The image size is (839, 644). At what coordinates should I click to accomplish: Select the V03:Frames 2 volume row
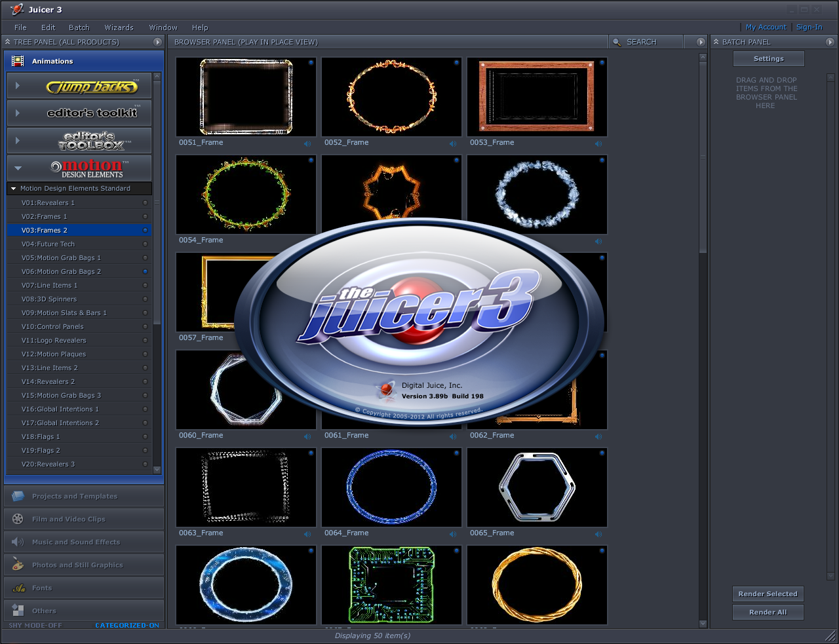79,230
